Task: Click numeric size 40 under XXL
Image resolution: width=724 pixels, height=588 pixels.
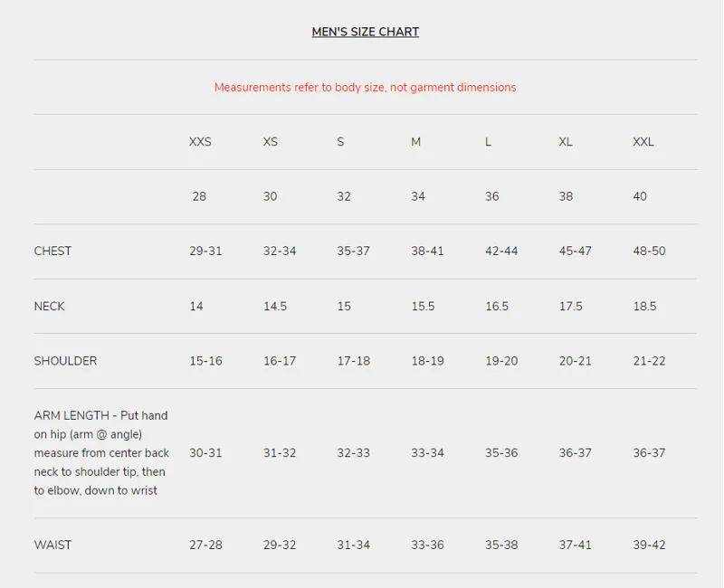Action: (640, 196)
